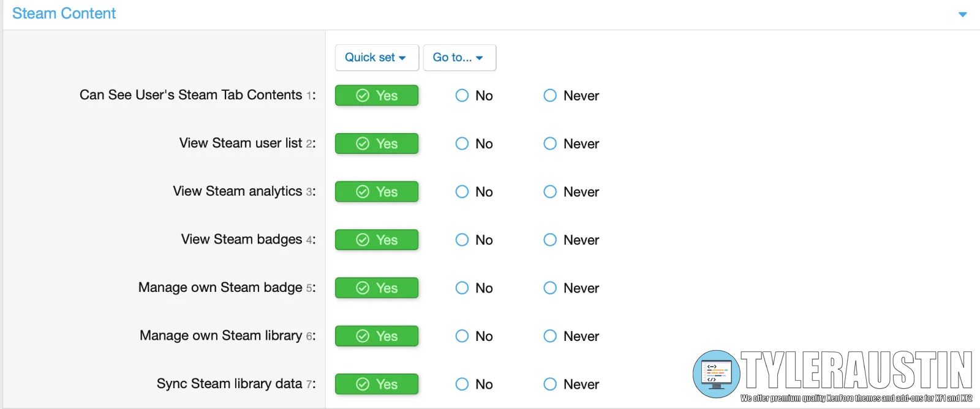Click the Yes button for View Steam user list
Viewport: 980px width, 409px height.
click(377, 143)
